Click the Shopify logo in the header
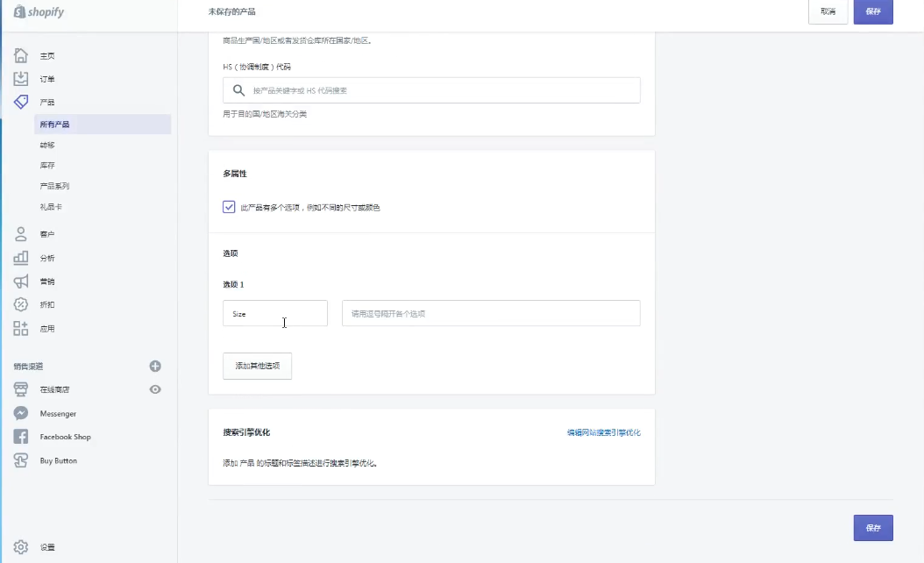 tap(39, 12)
